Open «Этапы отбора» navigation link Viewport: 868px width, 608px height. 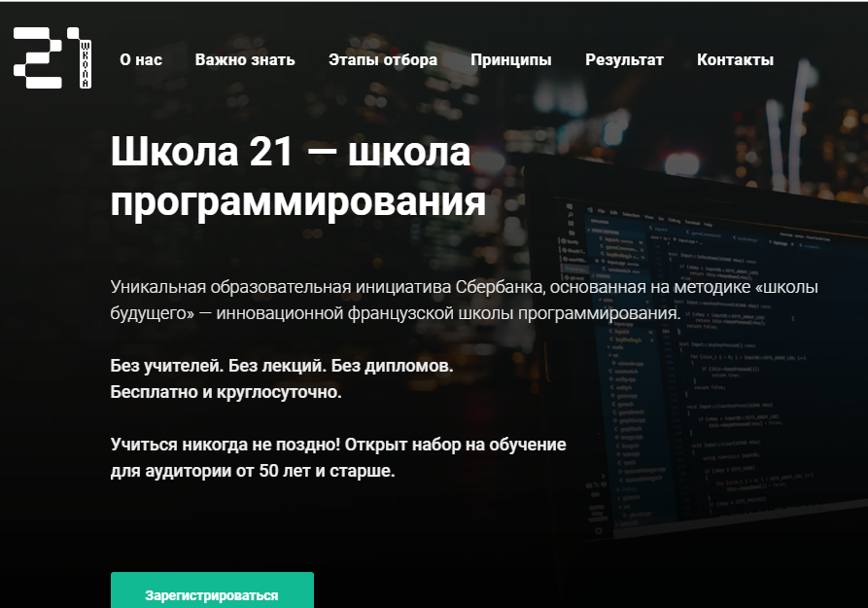383,60
